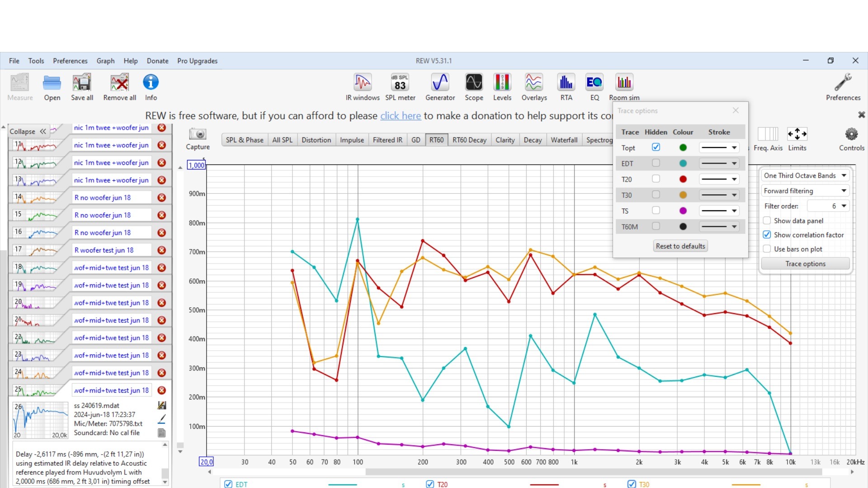The height and width of the screenshot is (488, 868).
Task: Click Reset to defaults button
Action: (x=680, y=246)
